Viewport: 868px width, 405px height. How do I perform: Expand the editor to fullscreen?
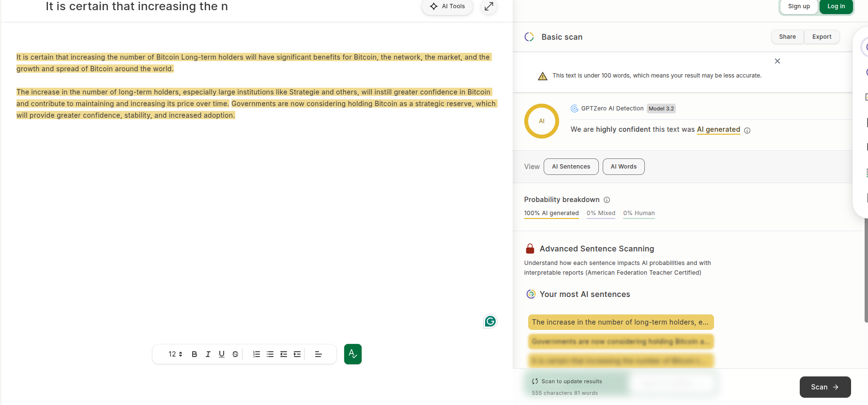489,6
